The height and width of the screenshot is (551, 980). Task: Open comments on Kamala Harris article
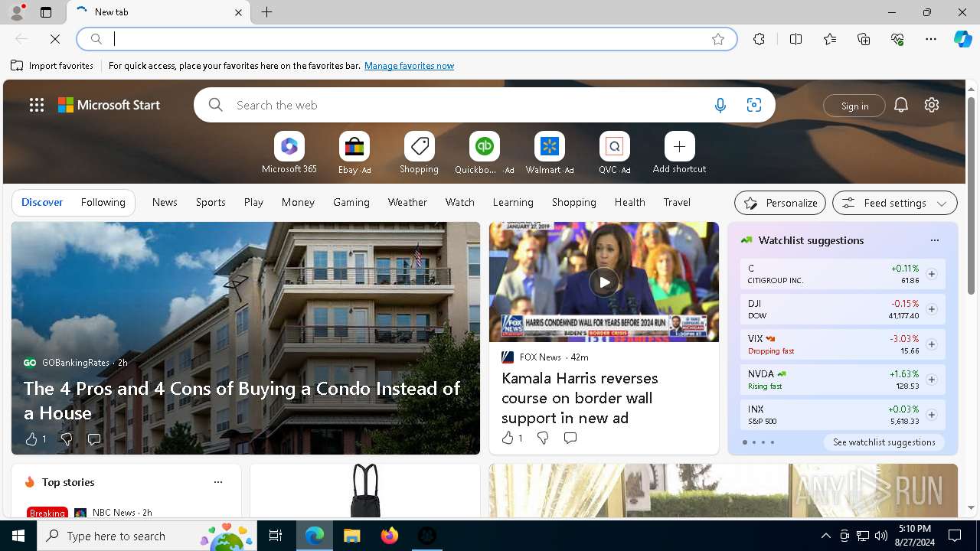(x=570, y=438)
